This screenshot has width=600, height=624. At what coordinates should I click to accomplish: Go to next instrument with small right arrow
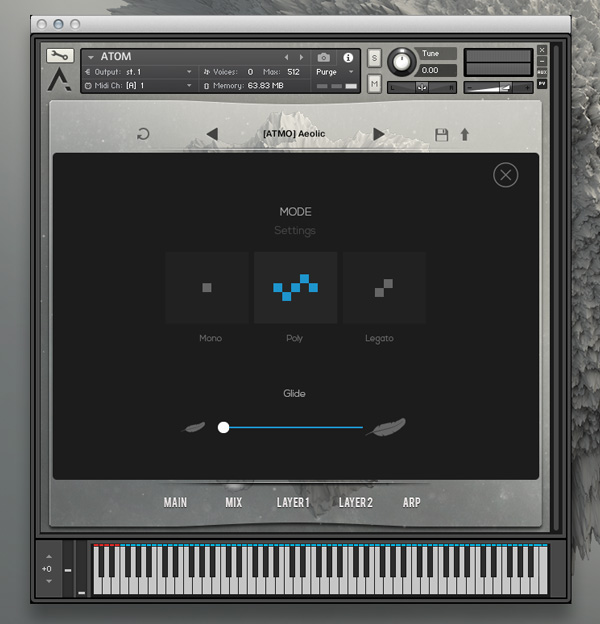[x=301, y=58]
